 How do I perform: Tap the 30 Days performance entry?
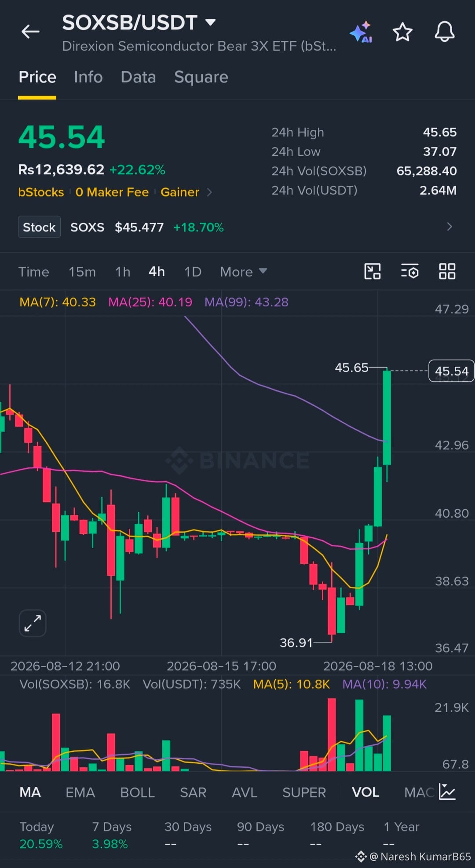188,835
